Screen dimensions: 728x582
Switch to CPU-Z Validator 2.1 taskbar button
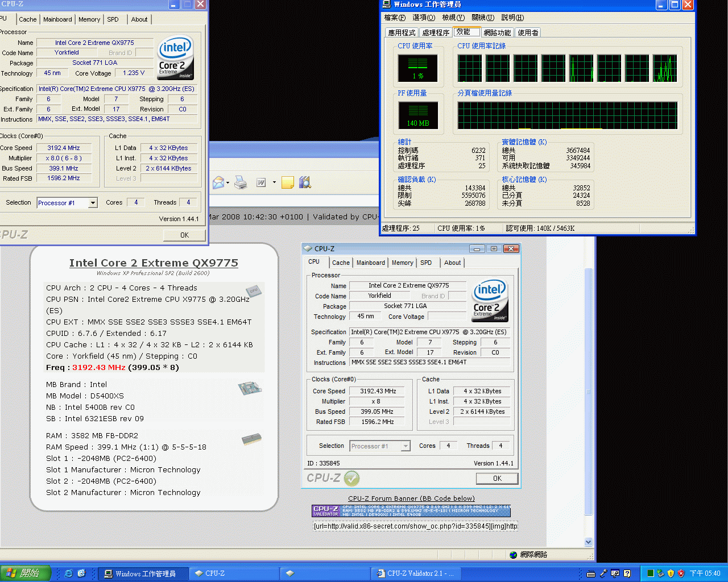tap(417, 573)
